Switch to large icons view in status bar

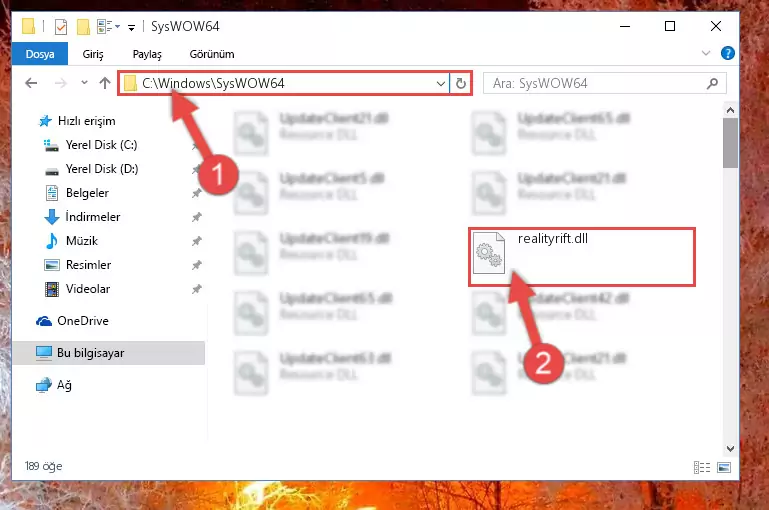724,467
